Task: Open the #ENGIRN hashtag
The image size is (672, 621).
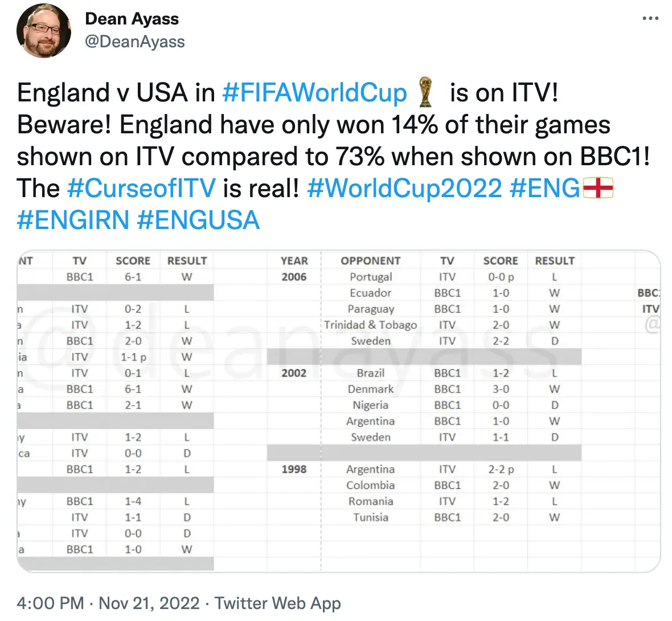Action: [x=73, y=220]
